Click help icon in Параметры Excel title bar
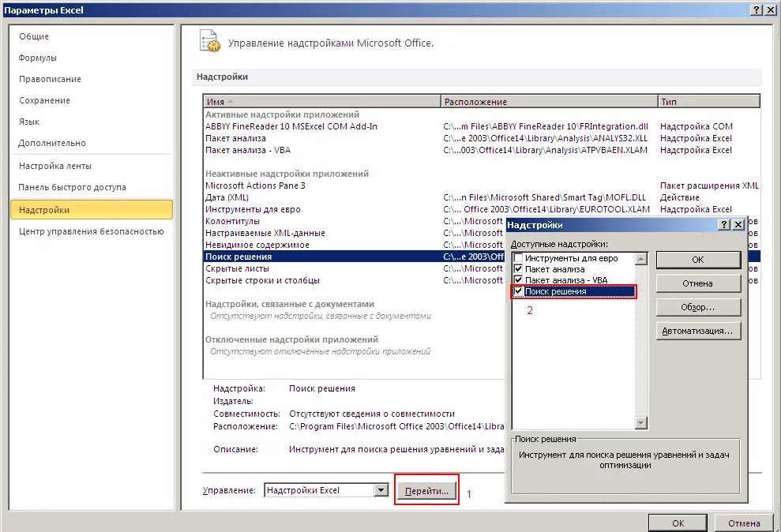The width and height of the screenshot is (781, 532). click(757, 9)
